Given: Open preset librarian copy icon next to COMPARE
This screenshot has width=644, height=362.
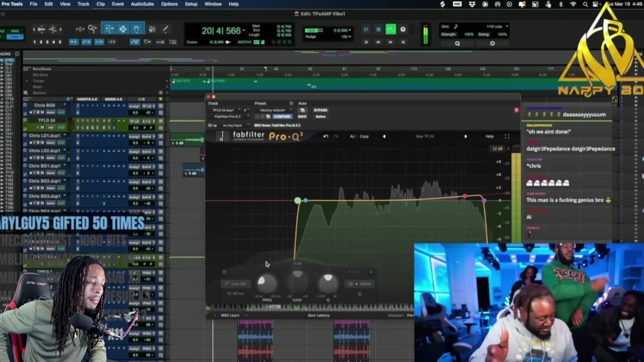Looking at the screenshot, I should [268, 117].
